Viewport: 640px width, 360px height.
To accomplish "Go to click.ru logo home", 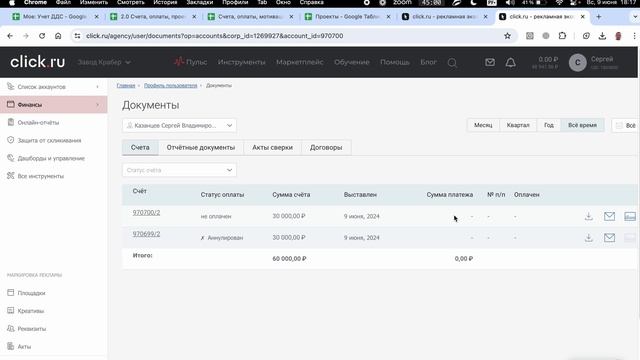I will coord(38,62).
